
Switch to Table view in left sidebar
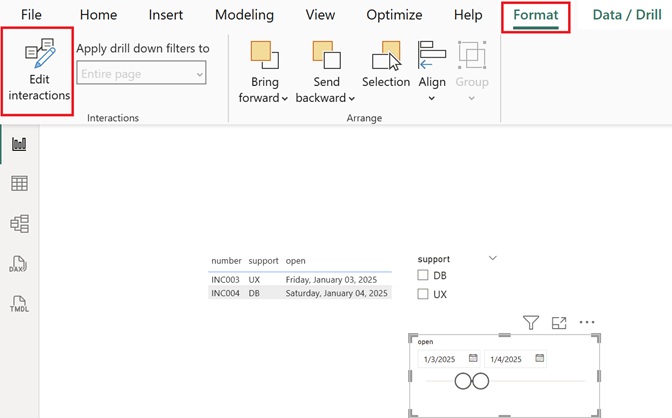[x=19, y=183]
